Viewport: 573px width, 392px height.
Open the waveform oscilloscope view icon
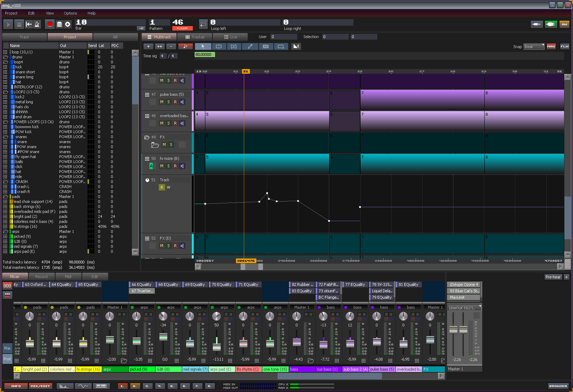point(83,386)
